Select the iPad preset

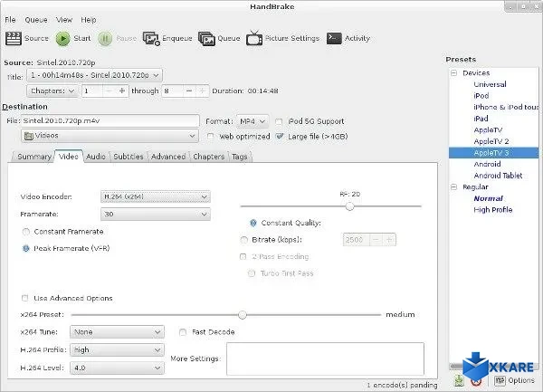click(481, 119)
